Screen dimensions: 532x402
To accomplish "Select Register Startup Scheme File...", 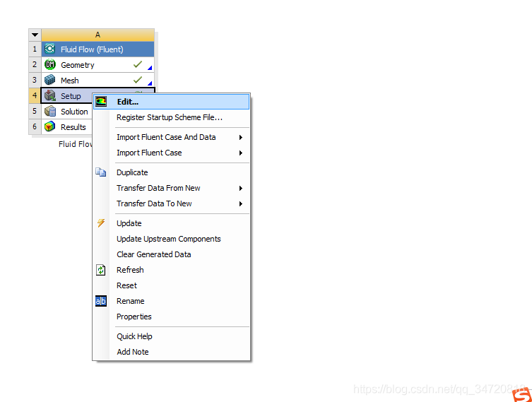I will [172, 117].
